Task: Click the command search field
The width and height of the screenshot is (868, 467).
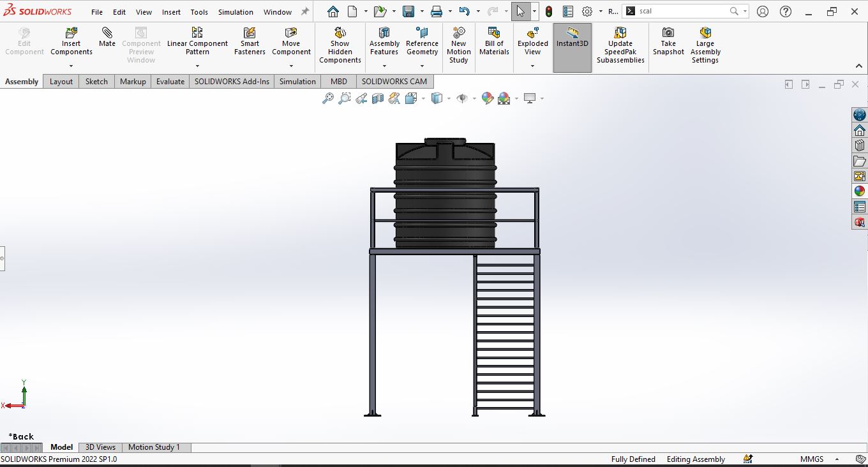Action: (683, 11)
